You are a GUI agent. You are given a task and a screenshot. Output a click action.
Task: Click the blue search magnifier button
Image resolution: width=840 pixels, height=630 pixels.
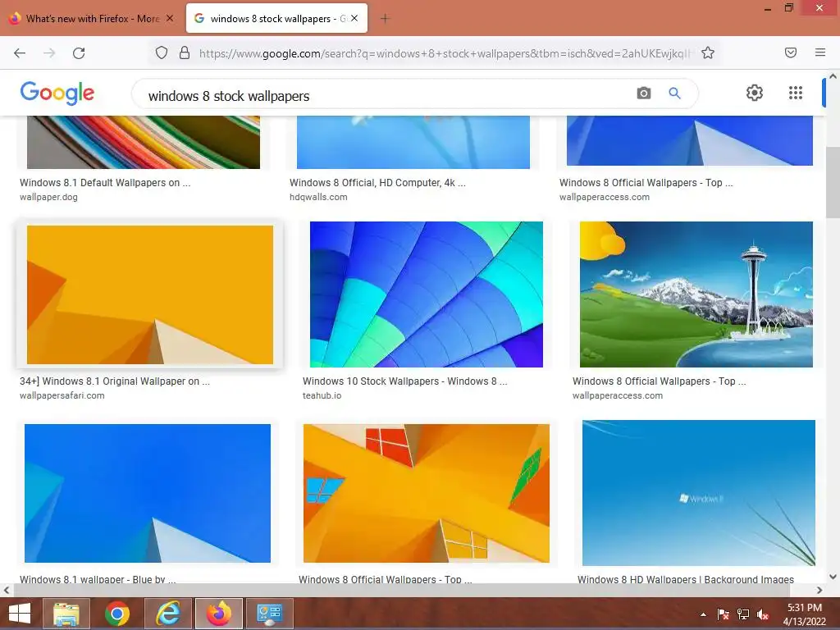[x=674, y=94]
